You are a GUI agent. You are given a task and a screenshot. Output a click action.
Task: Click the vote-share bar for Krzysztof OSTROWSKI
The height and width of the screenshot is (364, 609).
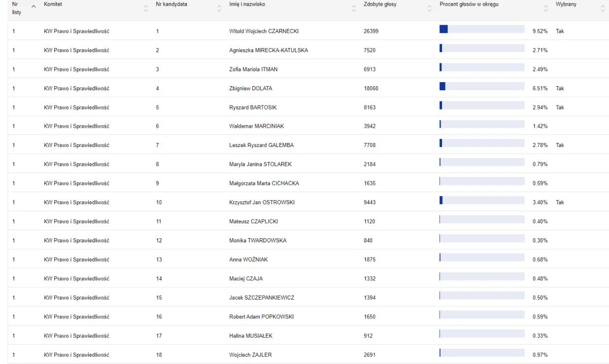(x=482, y=200)
